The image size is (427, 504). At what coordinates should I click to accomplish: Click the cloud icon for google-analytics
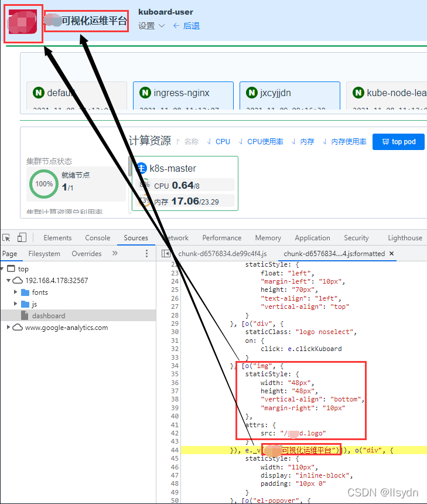(x=18, y=327)
